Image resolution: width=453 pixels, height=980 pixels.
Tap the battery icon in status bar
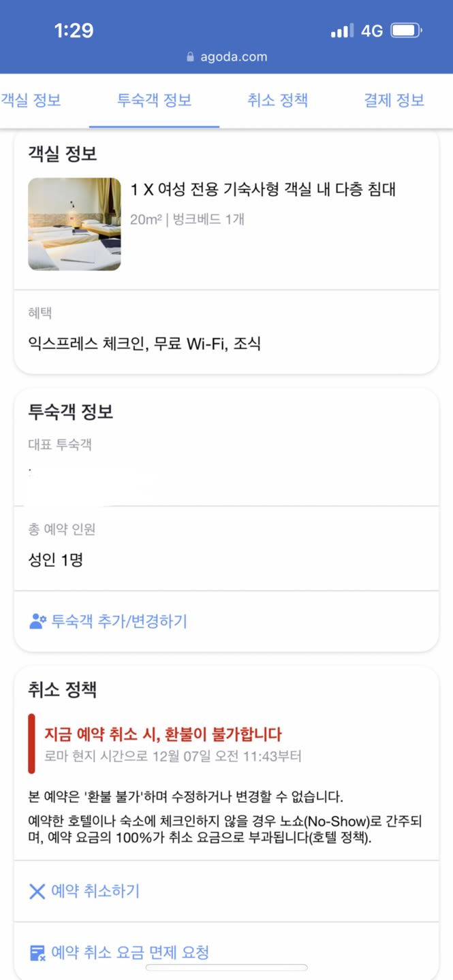(x=407, y=31)
